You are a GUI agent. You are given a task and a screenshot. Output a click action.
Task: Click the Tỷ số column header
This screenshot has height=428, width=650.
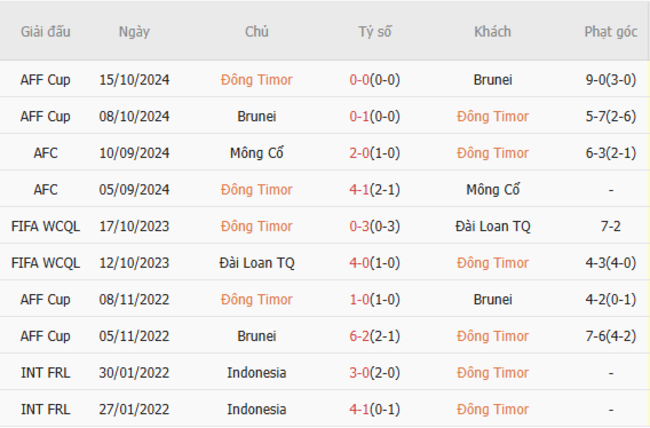[375, 32]
